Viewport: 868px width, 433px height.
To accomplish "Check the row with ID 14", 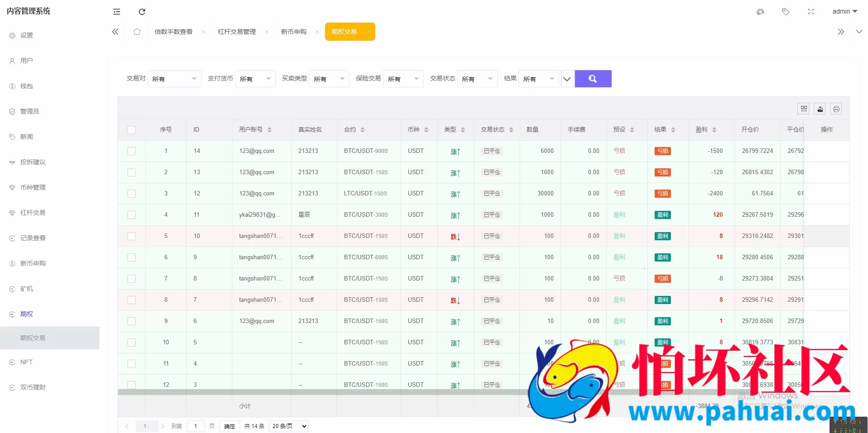I will coord(132,151).
